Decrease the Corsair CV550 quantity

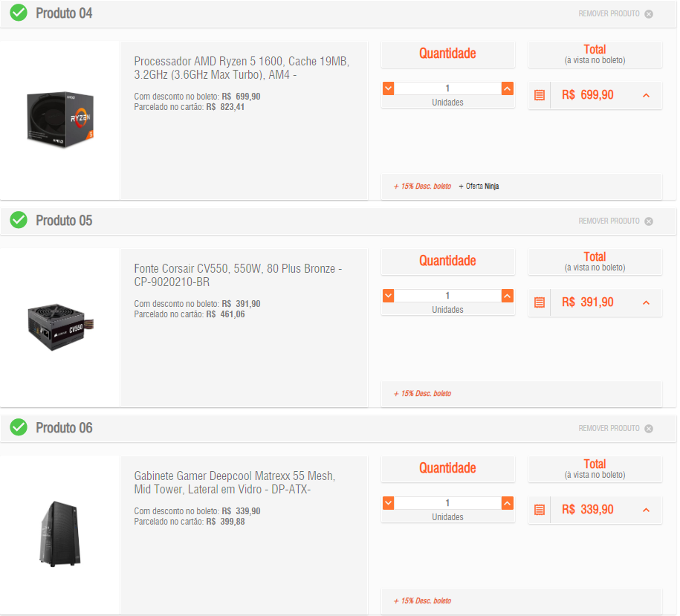389,296
